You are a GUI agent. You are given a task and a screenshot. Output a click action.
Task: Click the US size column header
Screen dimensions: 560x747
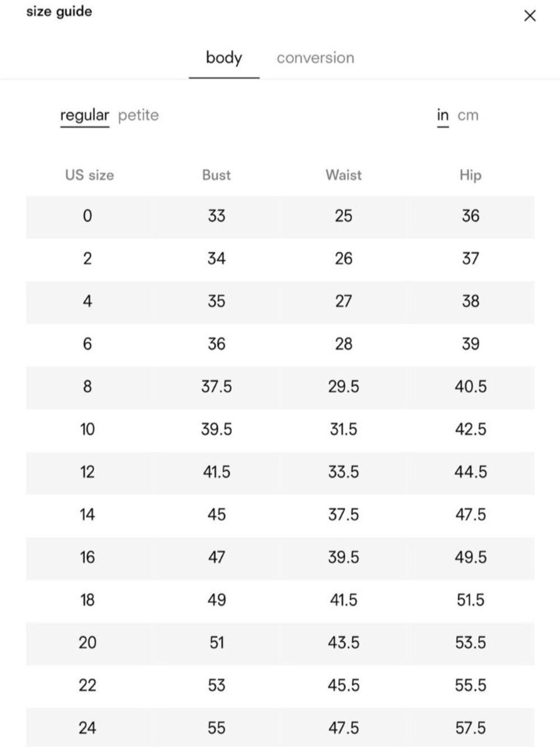[x=90, y=175]
